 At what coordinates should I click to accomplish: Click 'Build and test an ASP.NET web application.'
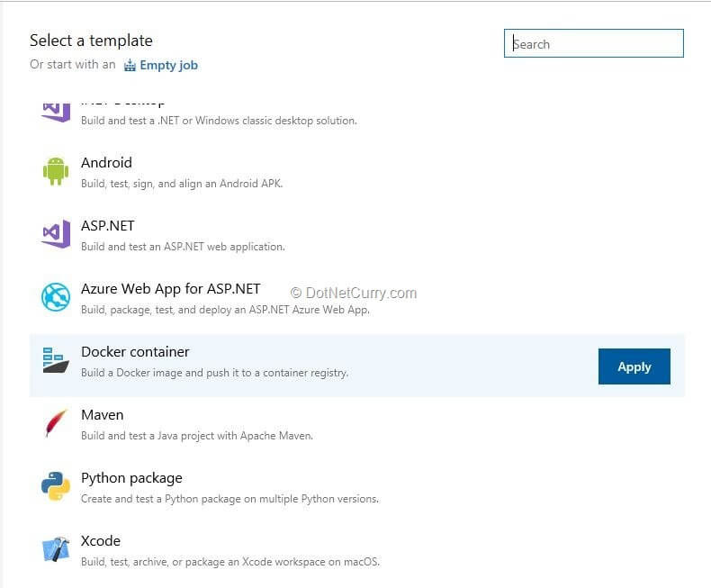tap(183, 247)
